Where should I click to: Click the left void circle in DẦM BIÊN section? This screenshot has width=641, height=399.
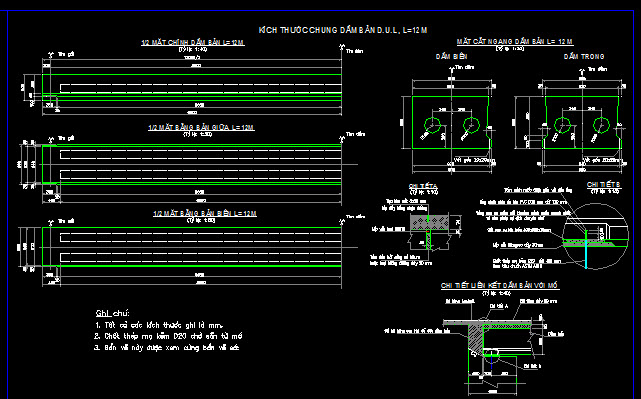tap(432, 125)
